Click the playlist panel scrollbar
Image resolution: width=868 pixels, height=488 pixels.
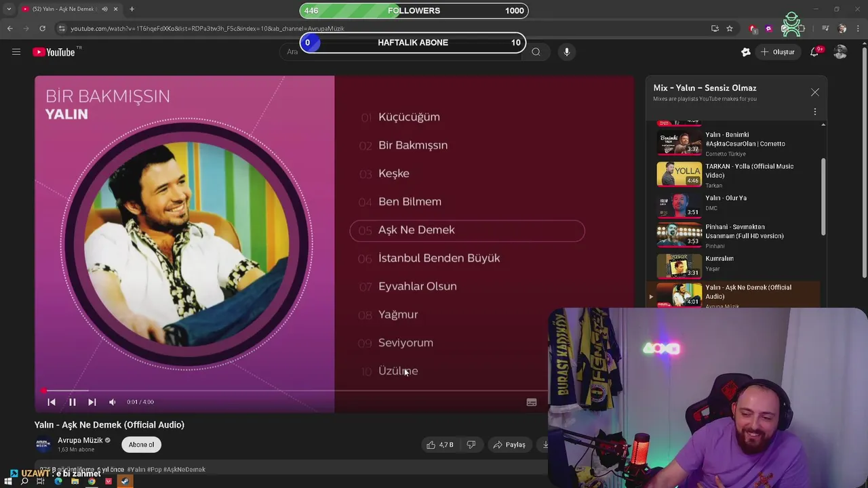pyautogui.click(x=824, y=197)
